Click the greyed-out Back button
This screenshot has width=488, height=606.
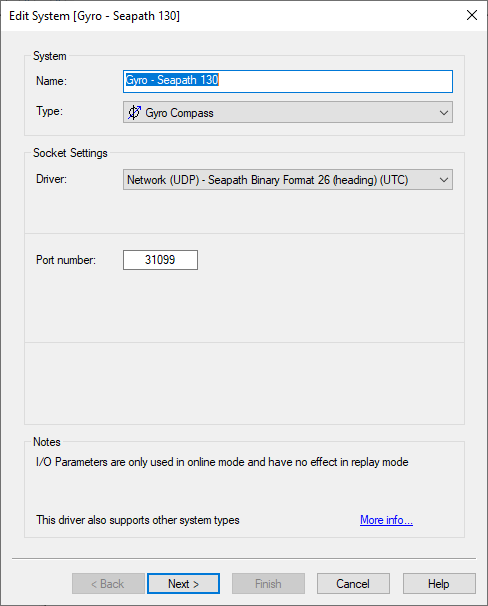(x=108, y=584)
